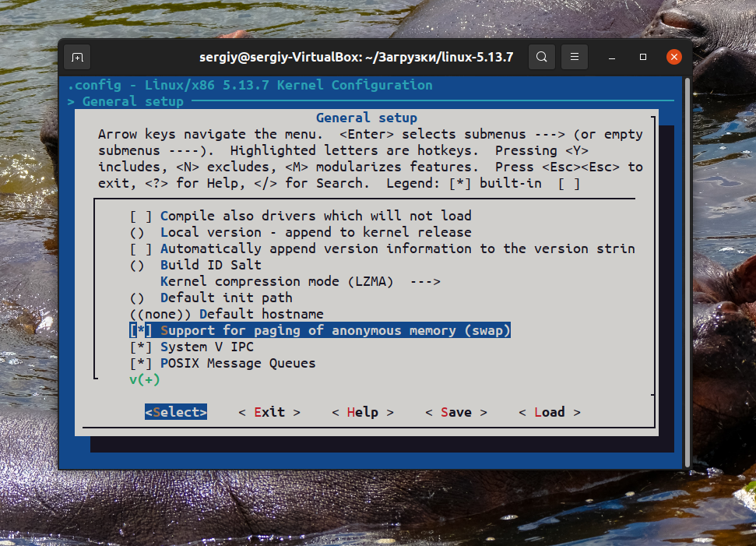Click the General setup breadcrumb text

tap(132, 102)
